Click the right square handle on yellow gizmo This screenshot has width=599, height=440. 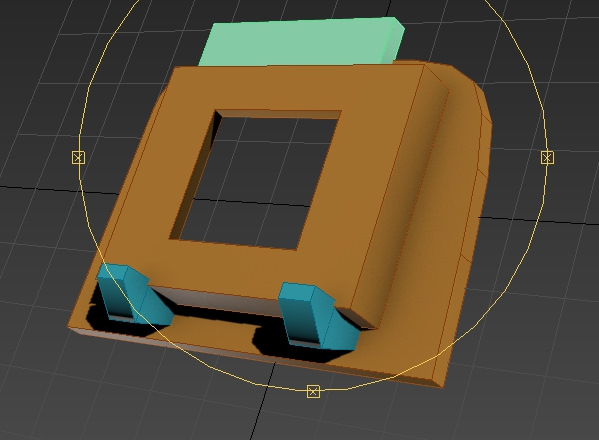pyautogui.click(x=547, y=157)
